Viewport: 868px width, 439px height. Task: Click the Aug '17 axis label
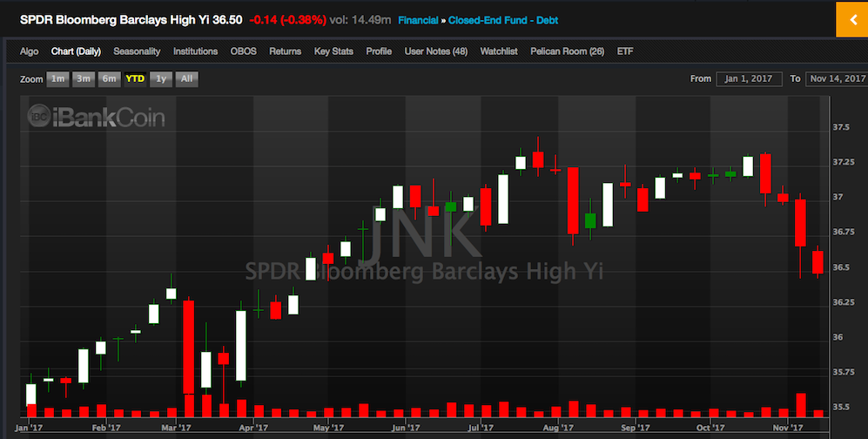558,428
